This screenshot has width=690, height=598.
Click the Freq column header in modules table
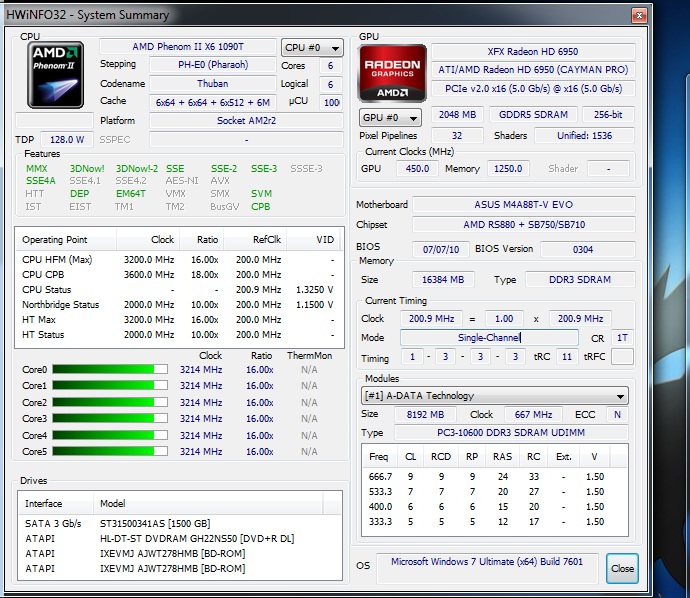click(x=379, y=457)
